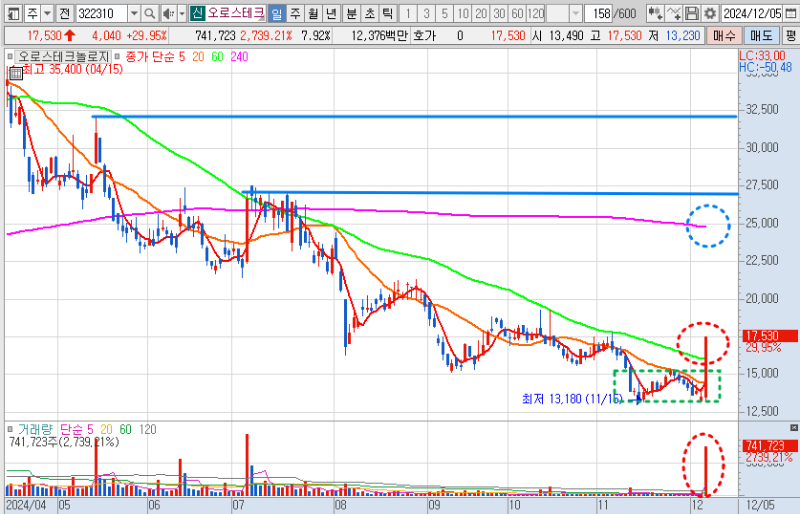Click the red 5 price MA label

[182, 57]
